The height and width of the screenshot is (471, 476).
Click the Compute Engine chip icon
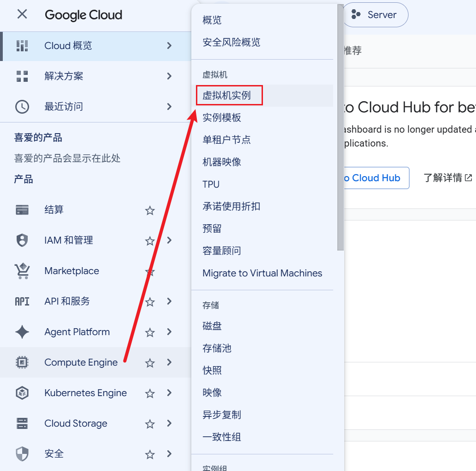click(22, 362)
